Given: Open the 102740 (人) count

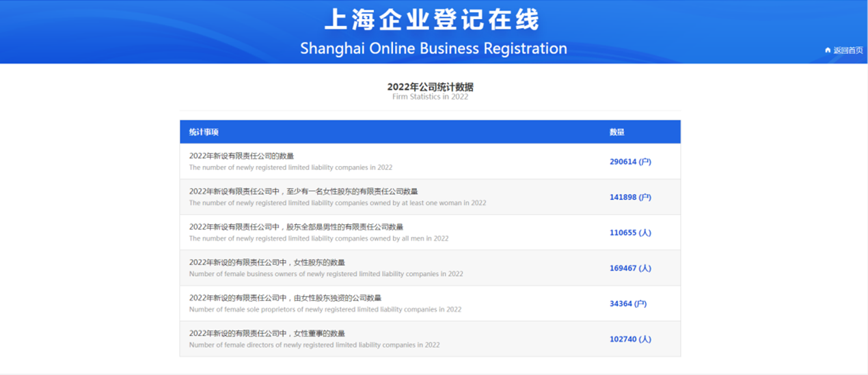Looking at the screenshot, I should pyautogui.click(x=629, y=339).
